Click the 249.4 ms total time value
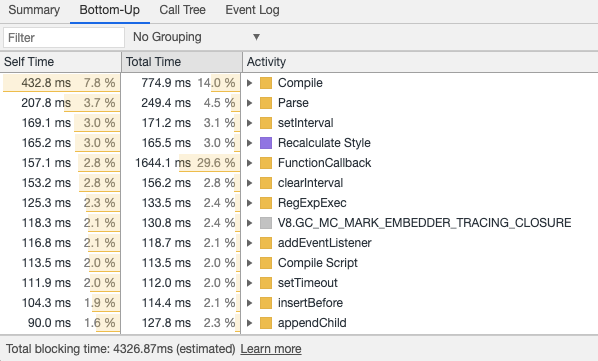The height and width of the screenshot is (361, 598). (166, 103)
